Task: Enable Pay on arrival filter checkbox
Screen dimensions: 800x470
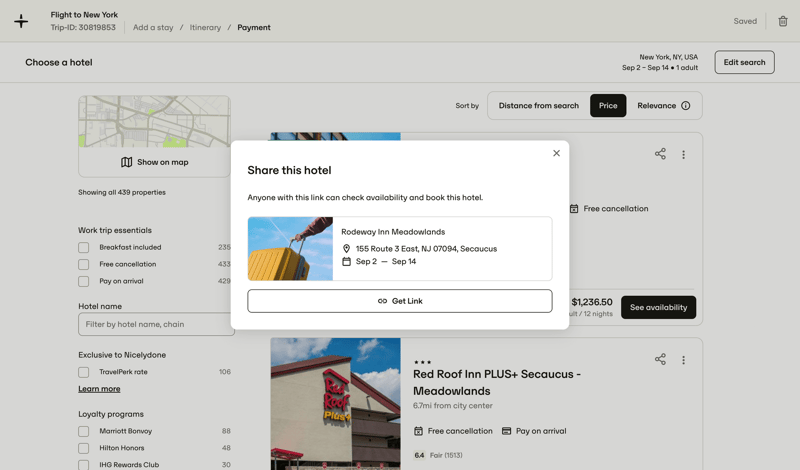Action: tap(84, 281)
